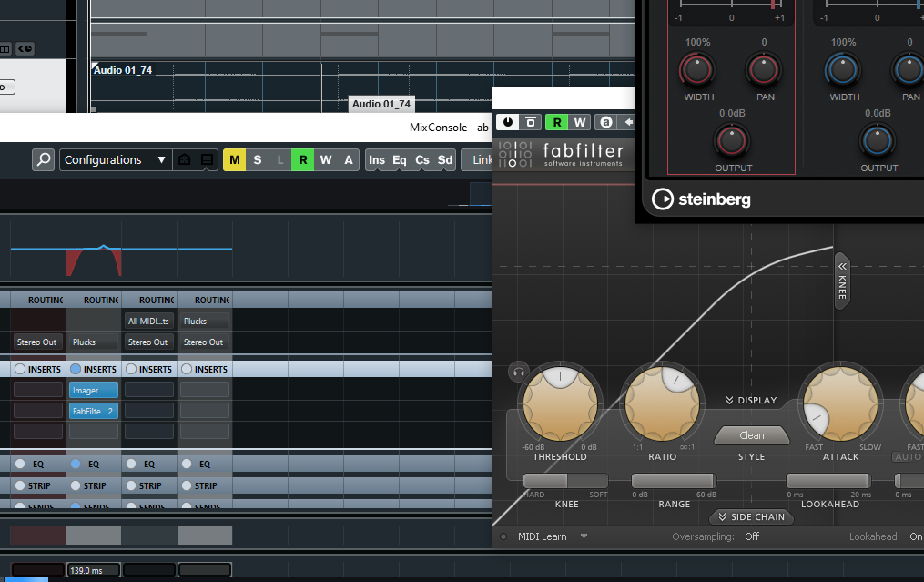Click MIDI Learn

(x=543, y=536)
